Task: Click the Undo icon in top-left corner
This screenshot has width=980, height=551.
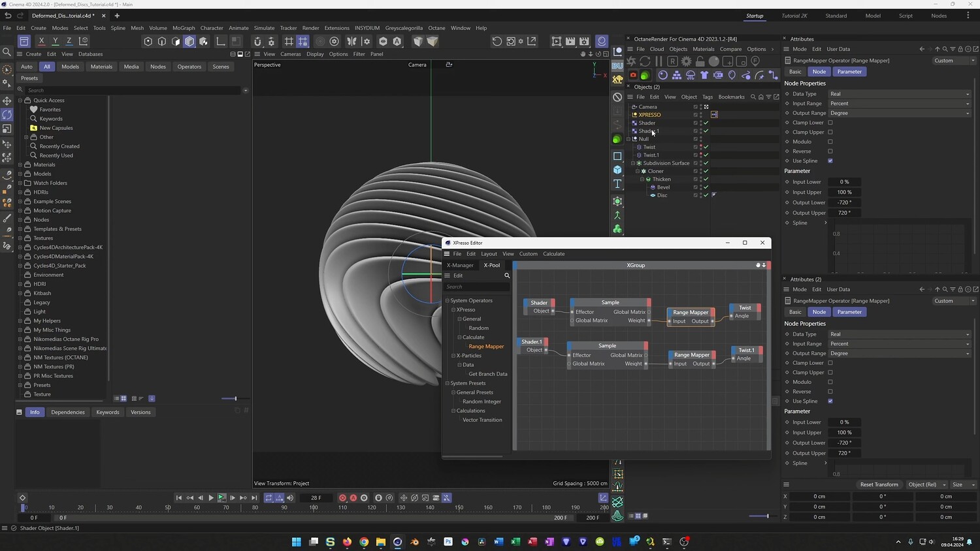Action: coord(8,16)
